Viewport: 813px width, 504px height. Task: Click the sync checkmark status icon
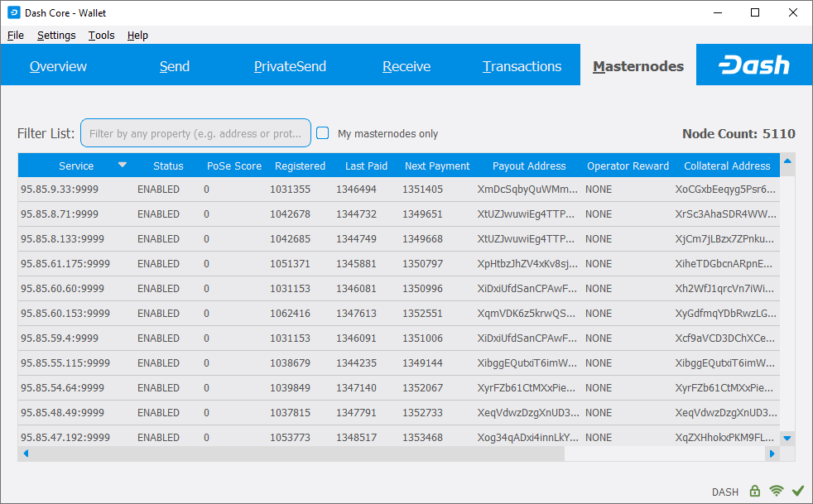[798, 491]
